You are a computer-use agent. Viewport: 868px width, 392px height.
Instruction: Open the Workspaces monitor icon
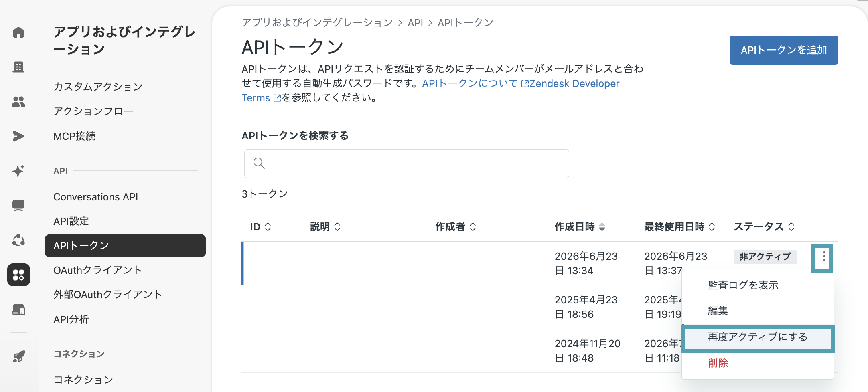[18, 206]
